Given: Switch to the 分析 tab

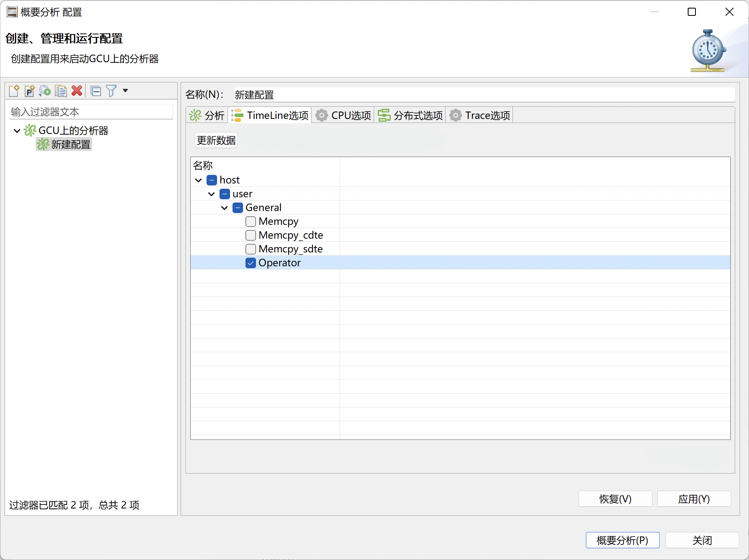Looking at the screenshot, I should (207, 115).
